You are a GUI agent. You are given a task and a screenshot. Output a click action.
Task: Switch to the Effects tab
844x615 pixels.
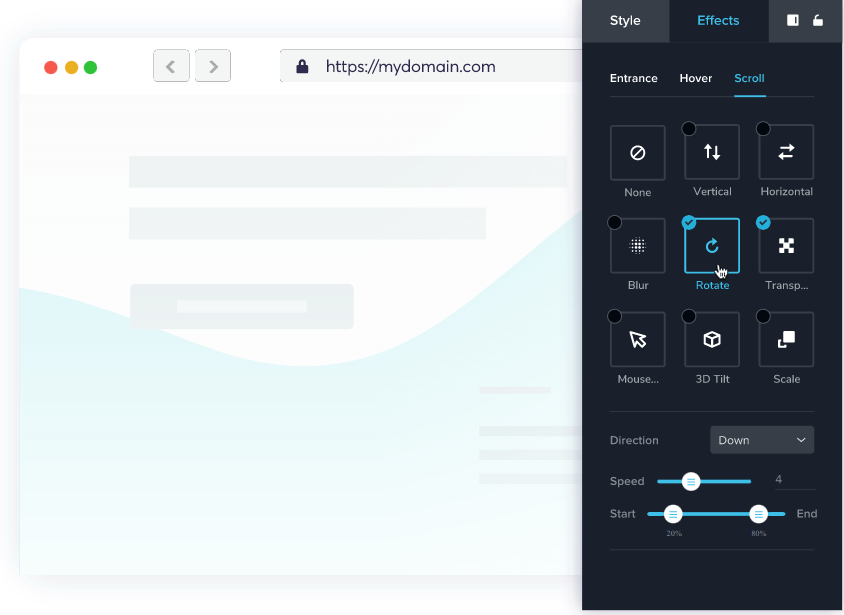[719, 20]
